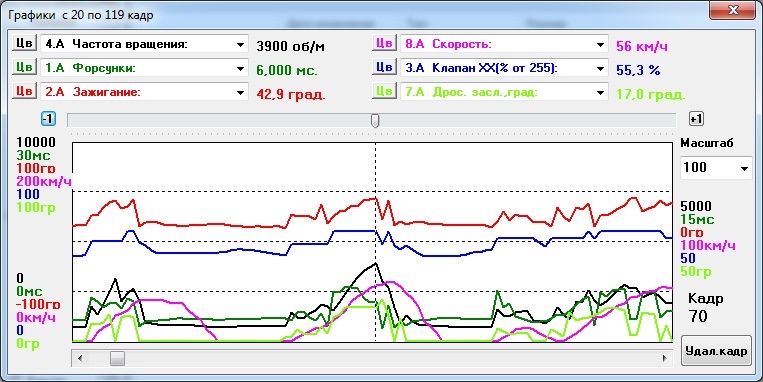
Task: Click the horizontal scrollbar left arrow
Action: click(80, 359)
